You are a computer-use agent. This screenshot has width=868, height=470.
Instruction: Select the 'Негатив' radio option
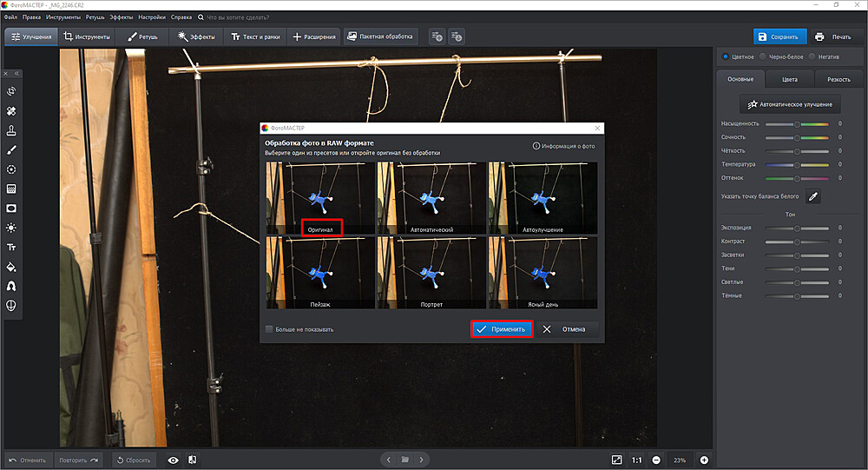coord(812,56)
